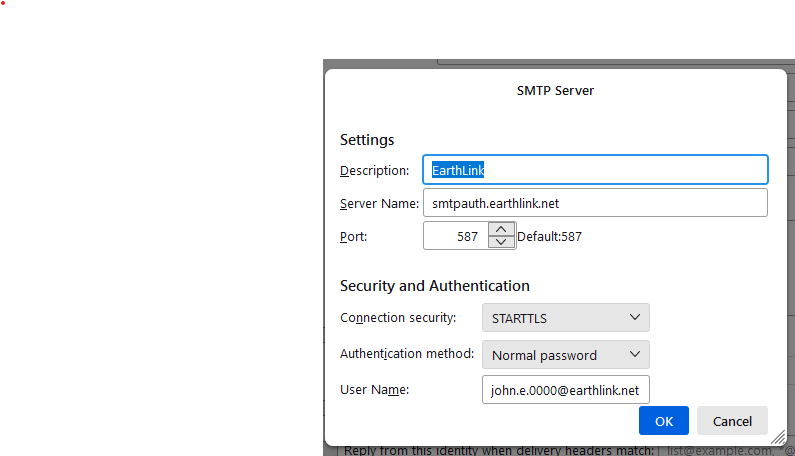The width and height of the screenshot is (795, 456).
Task: Open the Authentication method dropdown
Action: (566, 355)
